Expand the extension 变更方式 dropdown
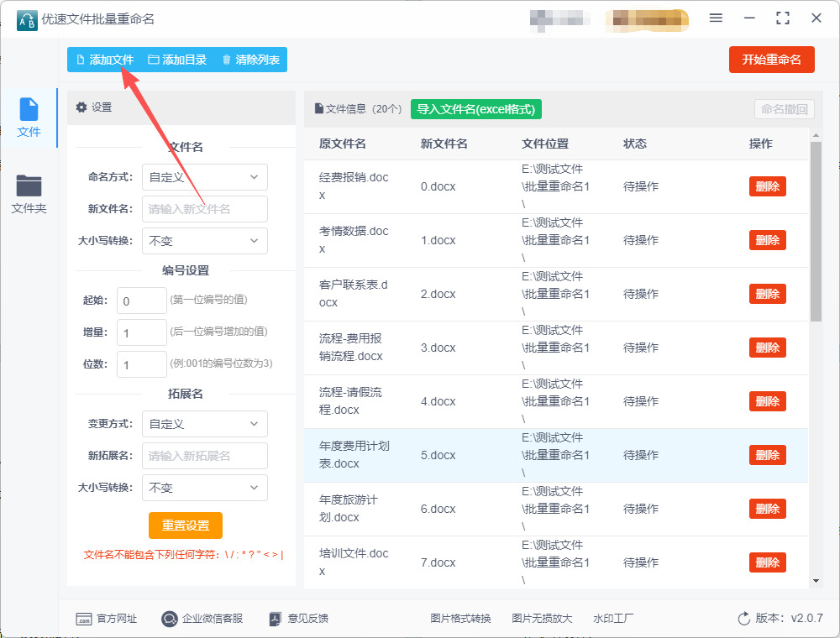Image resolution: width=840 pixels, height=638 pixels. click(205, 424)
